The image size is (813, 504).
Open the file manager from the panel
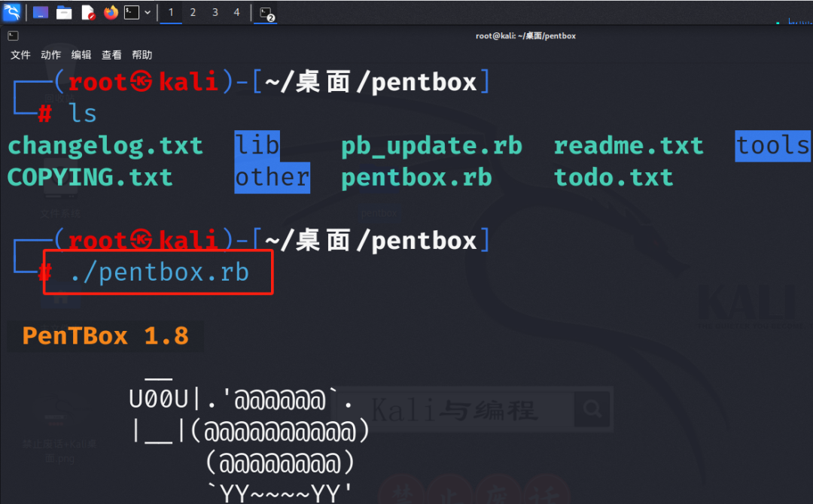(x=64, y=13)
